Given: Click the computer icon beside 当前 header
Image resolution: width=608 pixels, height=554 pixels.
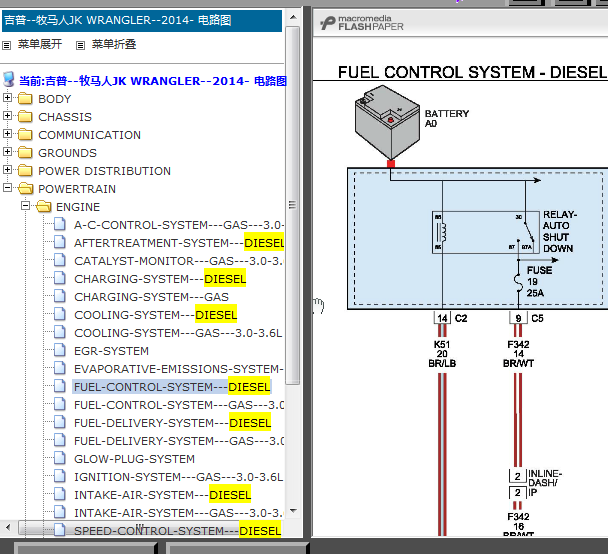Looking at the screenshot, I should point(9,79).
